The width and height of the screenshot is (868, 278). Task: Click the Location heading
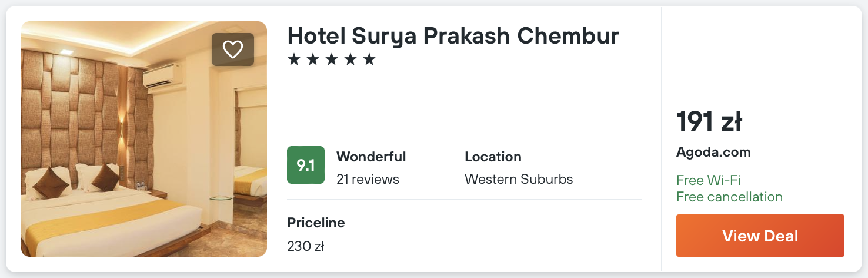pos(493,157)
